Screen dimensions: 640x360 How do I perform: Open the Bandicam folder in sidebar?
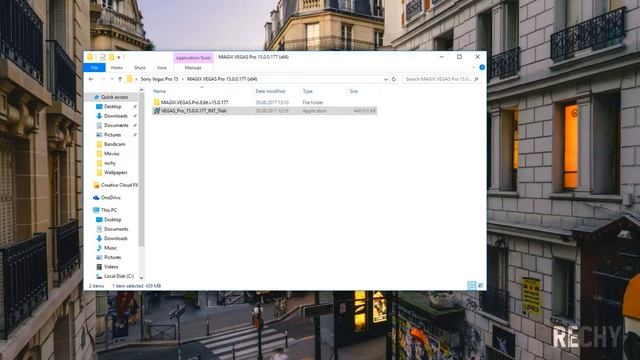point(114,144)
